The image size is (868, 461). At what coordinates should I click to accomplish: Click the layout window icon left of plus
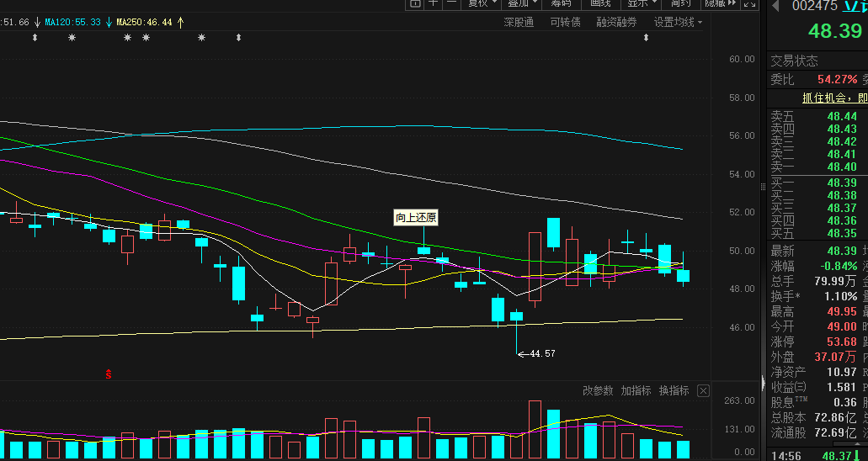414,3
